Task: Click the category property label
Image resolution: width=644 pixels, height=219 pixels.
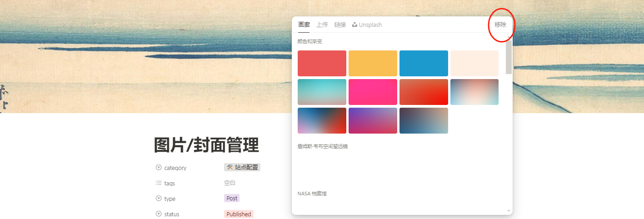Action: tap(175, 168)
